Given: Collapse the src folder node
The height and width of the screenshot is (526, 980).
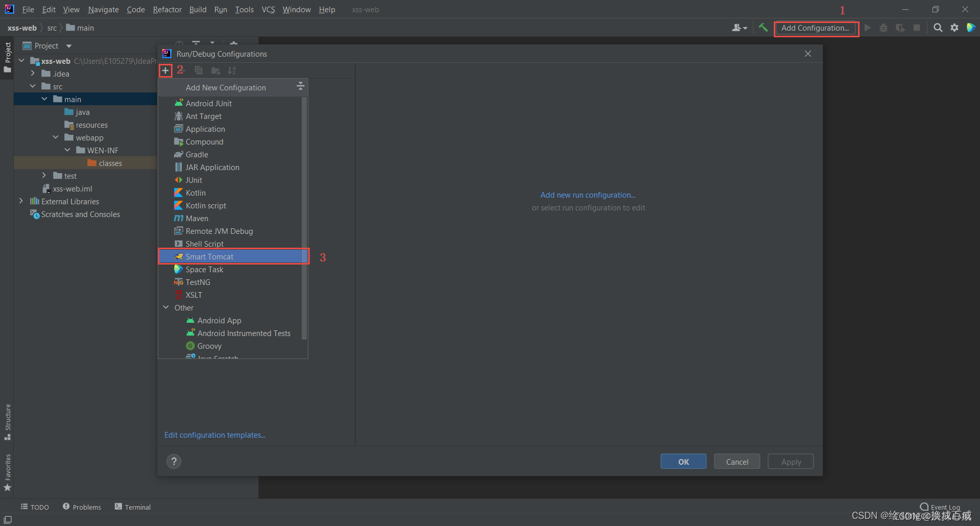Looking at the screenshot, I should (33, 86).
